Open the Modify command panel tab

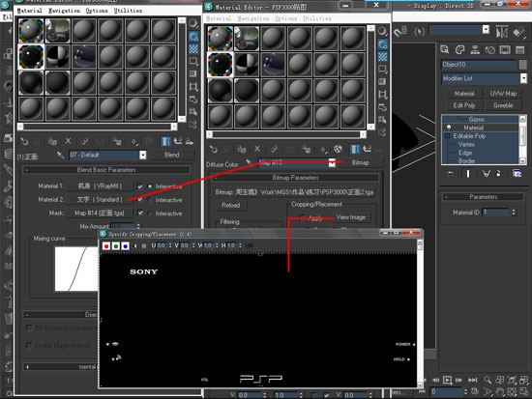pyautogui.click(x=459, y=50)
